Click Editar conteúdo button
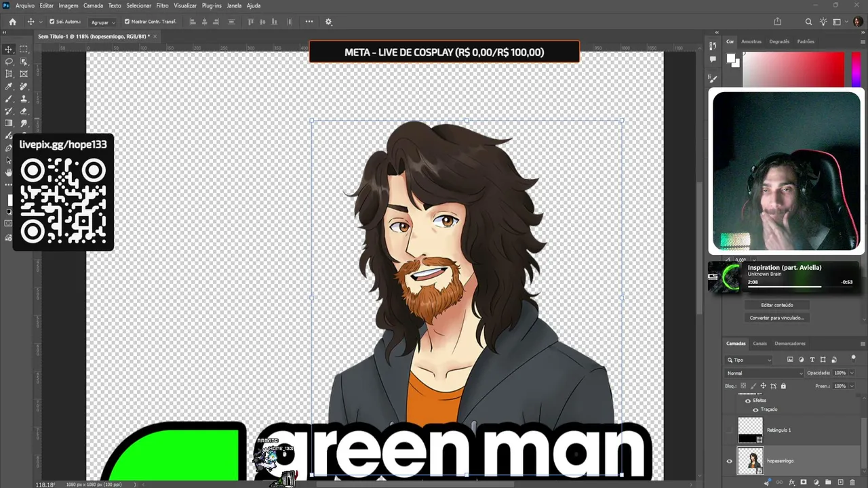 [x=777, y=305]
